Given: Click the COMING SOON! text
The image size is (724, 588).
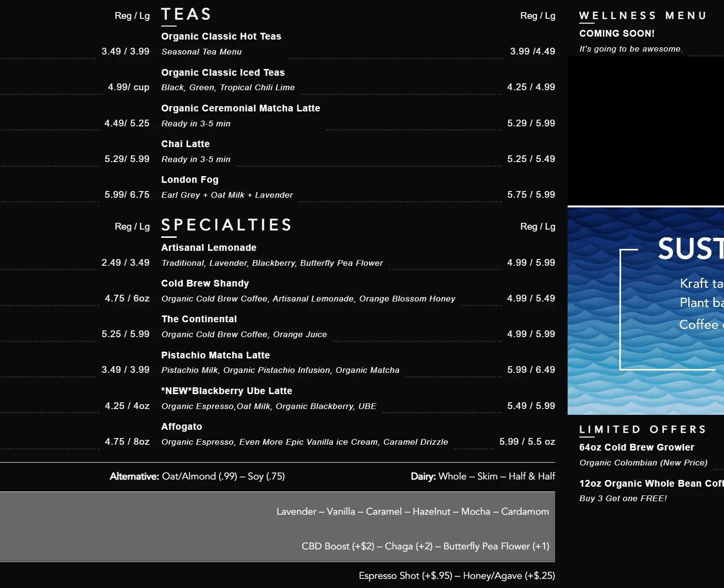Looking at the screenshot, I should [x=617, y=33].
